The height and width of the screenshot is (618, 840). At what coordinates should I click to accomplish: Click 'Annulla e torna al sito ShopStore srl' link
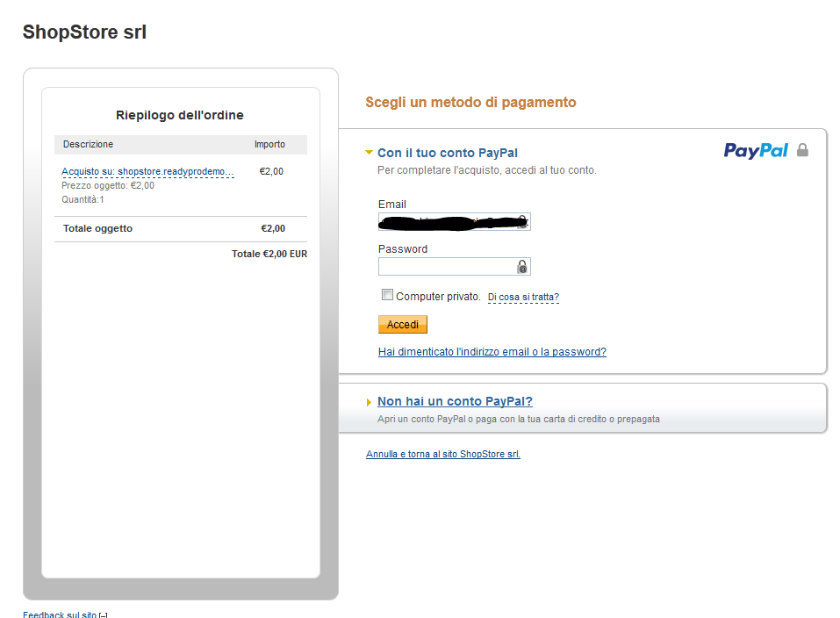(442, 455)
